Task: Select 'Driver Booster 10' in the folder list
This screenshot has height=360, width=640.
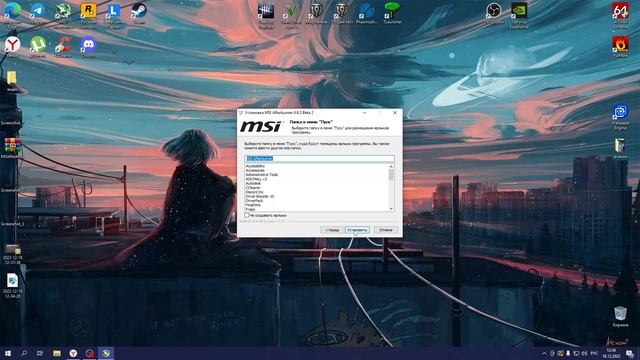Action: 260,196
